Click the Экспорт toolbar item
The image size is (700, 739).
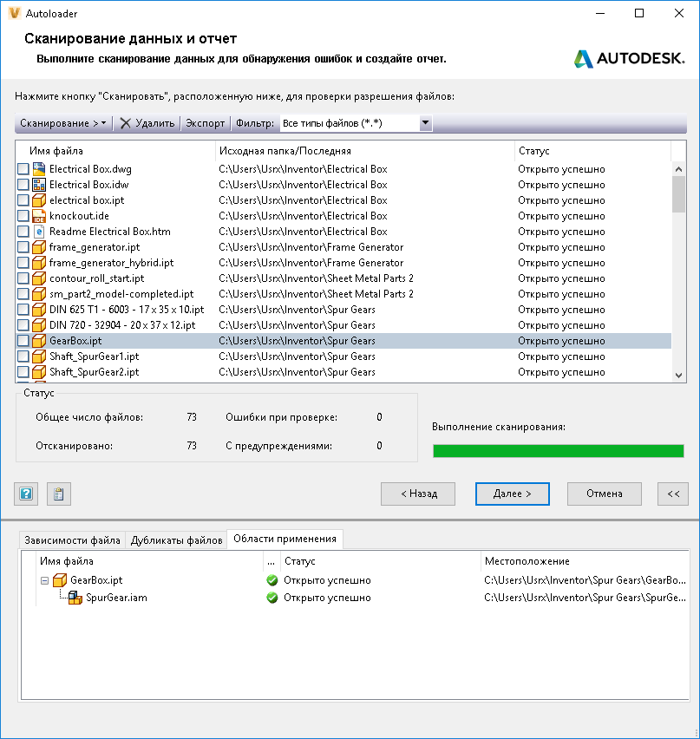[x=205, y=123]
